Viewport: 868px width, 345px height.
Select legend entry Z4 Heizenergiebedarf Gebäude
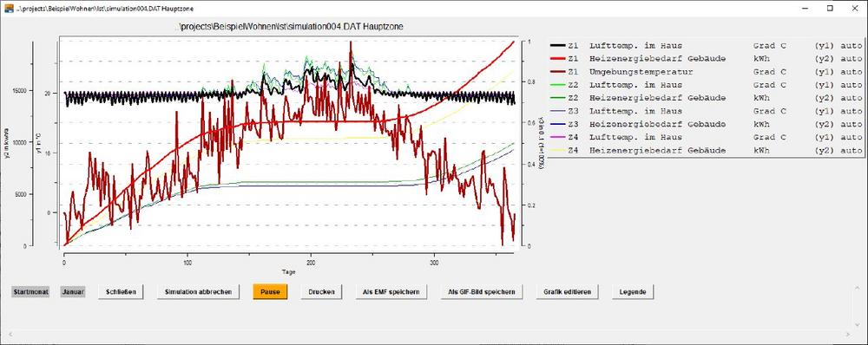707,150
